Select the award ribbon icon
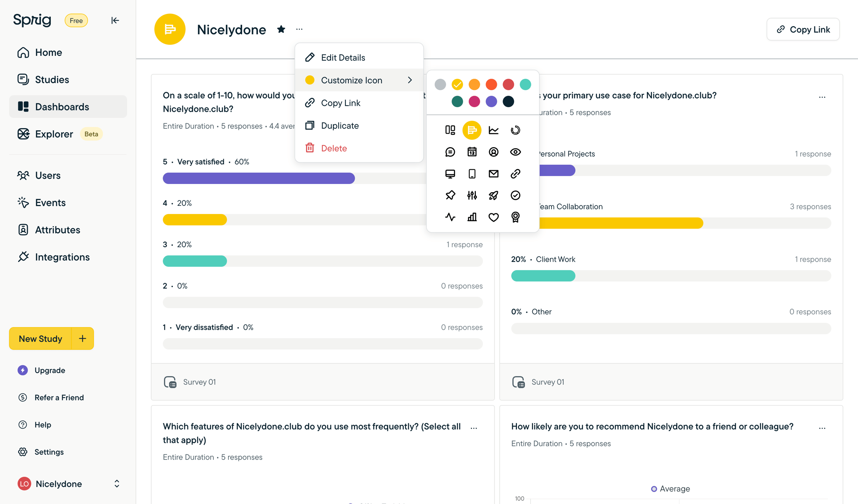The image size is (858, 504). [515, 217]
